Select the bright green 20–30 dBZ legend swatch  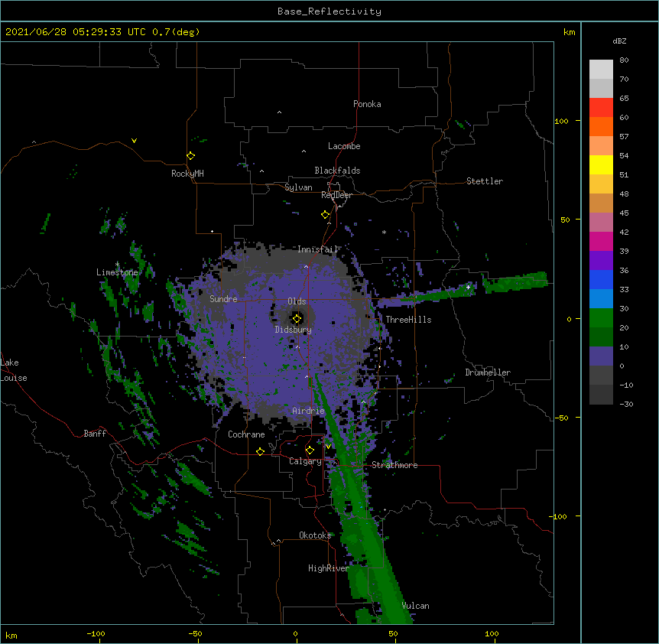click(601, 318)
